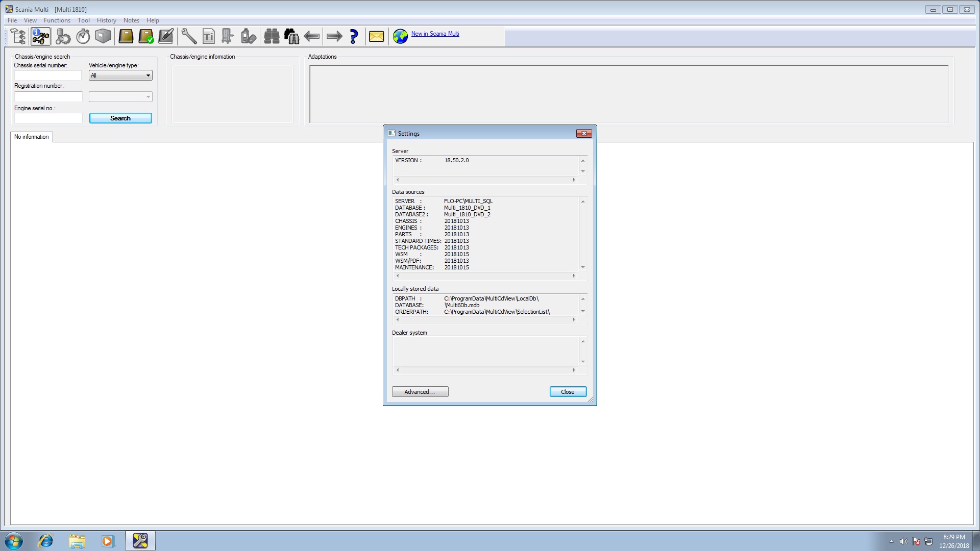The height and width of the screenshot is (551, 980).
Task: Open Internet Explorer from the taskbar
Action: pyautogui.click(x=46, y=541)
